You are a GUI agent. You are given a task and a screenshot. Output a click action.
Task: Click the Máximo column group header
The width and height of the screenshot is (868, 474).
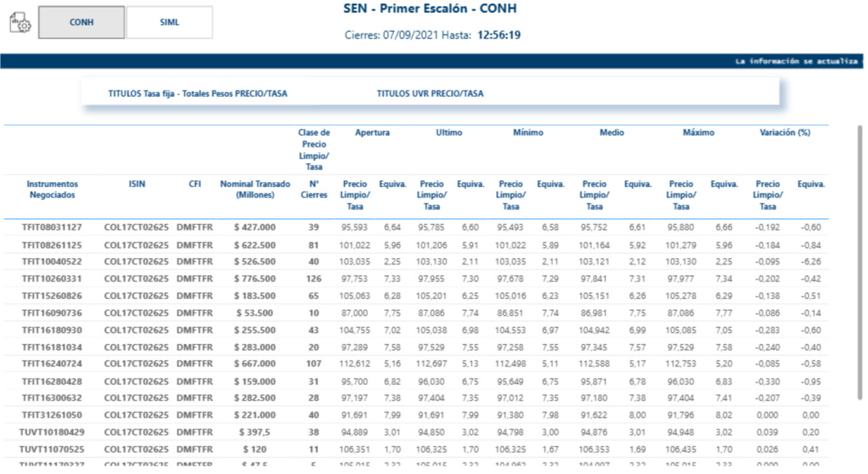point(698,133)
